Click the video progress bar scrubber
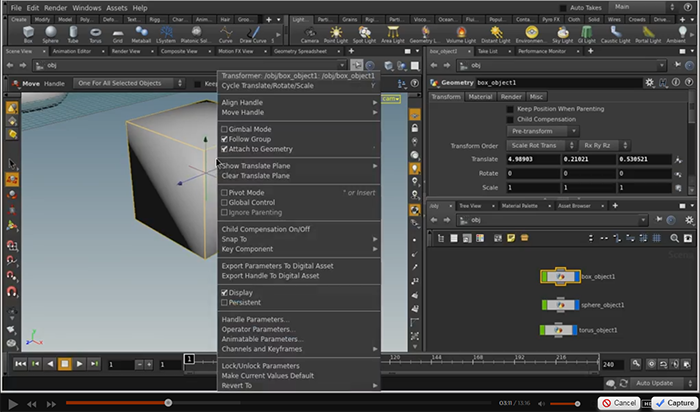Screen dimensions: 700x412 168,403
